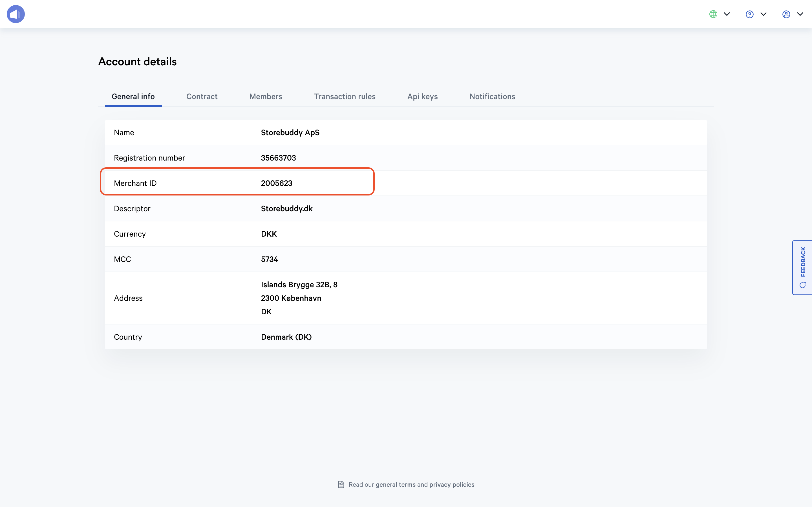The height and width of the screenshot is (507, 812).
Task: Open the Members tab
Action: [266, 97]
